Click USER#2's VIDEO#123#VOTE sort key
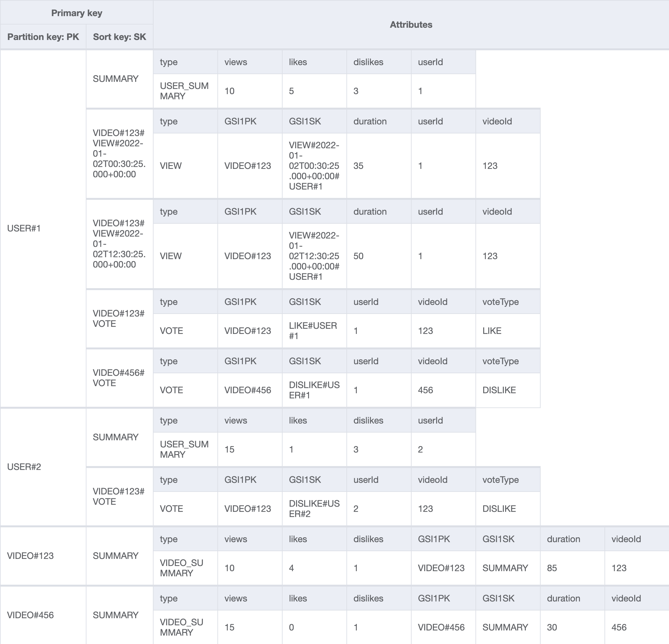 pyautogui.click(x=119, y=496)
